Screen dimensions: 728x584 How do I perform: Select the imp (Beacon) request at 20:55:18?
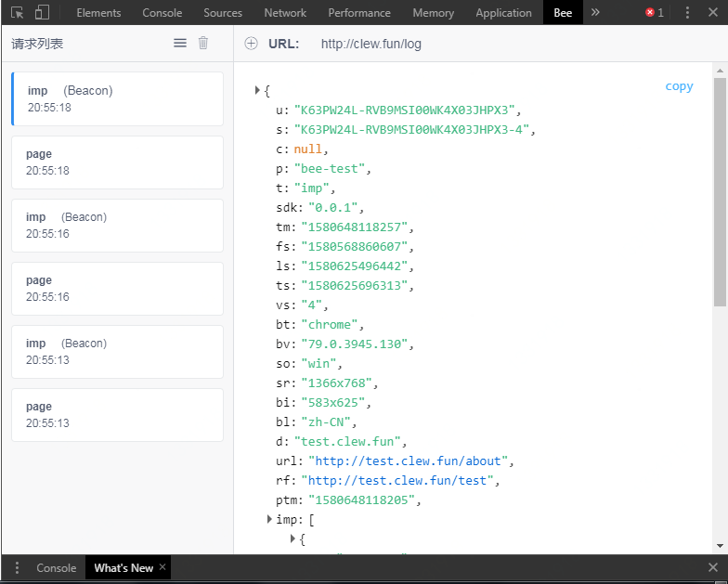[x=117, y=98]
